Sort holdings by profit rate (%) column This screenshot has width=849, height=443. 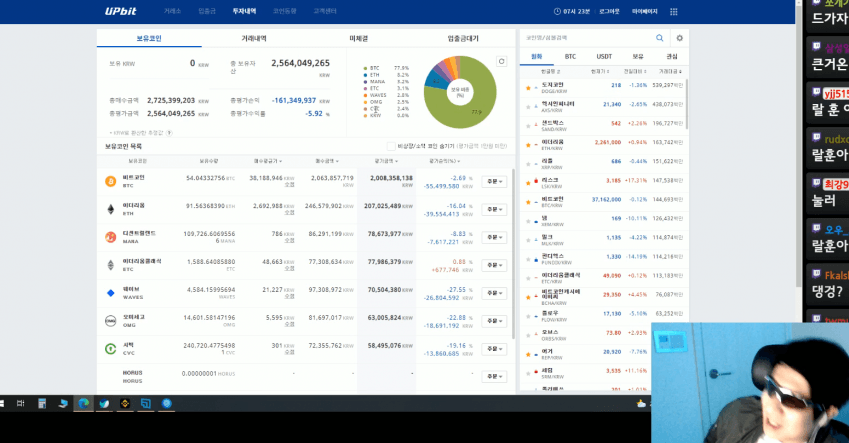444,161
